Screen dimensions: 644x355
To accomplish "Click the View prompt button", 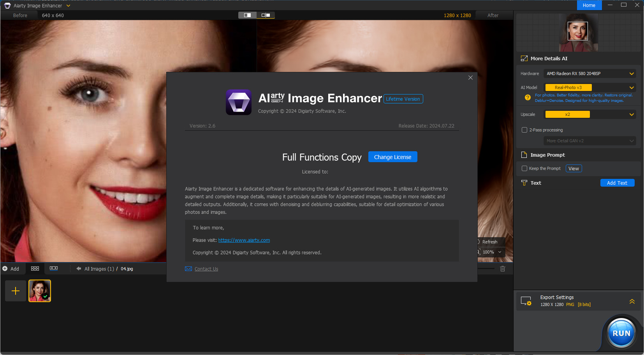I will pos(574,168).
